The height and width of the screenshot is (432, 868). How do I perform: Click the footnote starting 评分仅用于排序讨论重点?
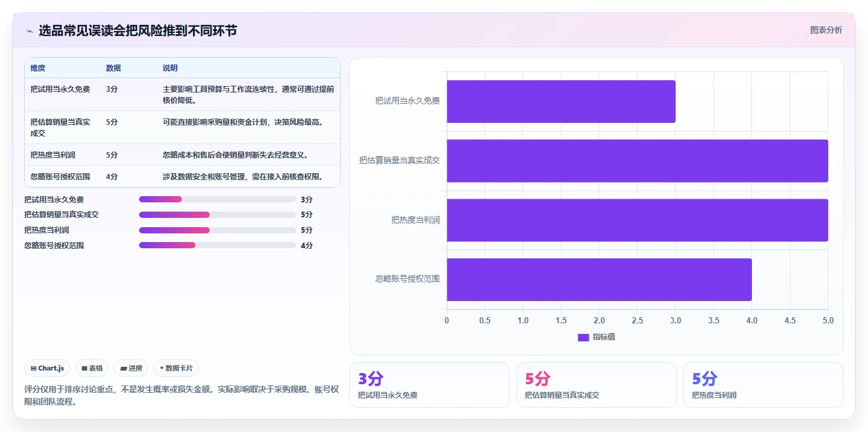click(182, 395)
